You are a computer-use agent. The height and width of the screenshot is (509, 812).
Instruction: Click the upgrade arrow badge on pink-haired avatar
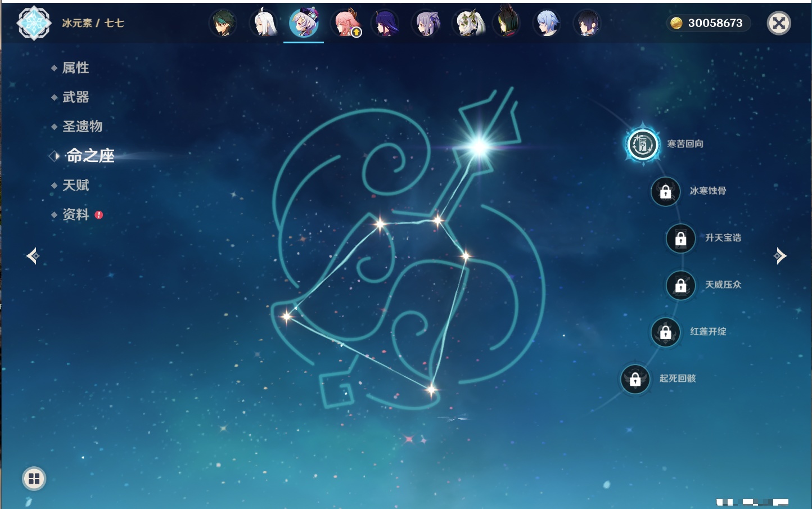pyautogui.click(x=356, y=33)
